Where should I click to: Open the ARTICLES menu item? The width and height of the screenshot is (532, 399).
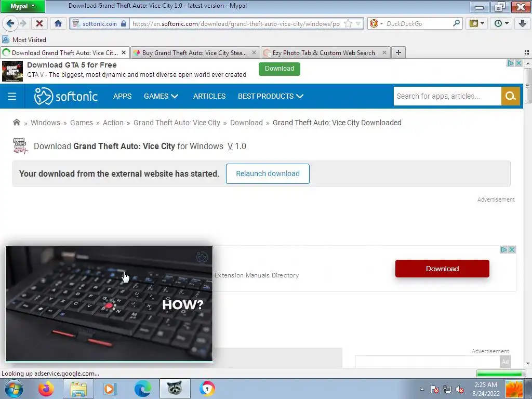(x=209, y=96)
